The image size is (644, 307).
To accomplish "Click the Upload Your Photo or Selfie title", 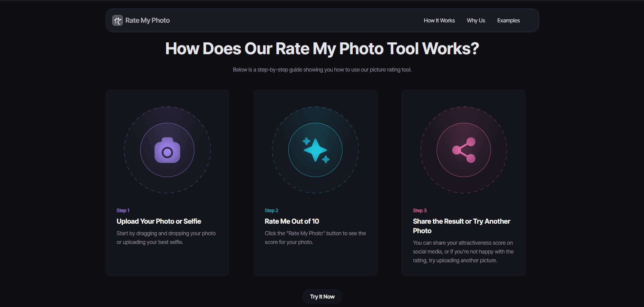I will click(x=159, y=221).
